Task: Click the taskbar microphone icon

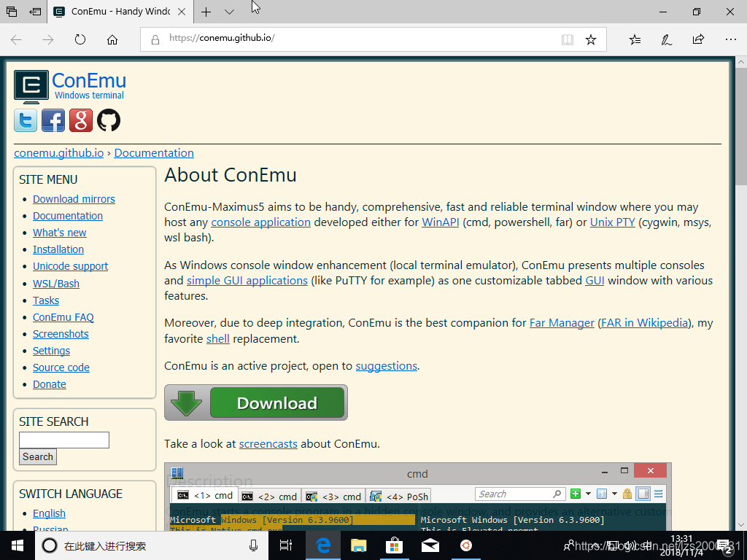Action: coord(253,545)
